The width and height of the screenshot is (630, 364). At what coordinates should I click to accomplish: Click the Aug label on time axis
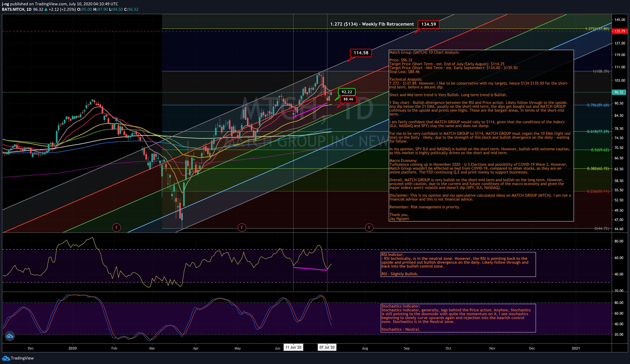coord(365,348)
